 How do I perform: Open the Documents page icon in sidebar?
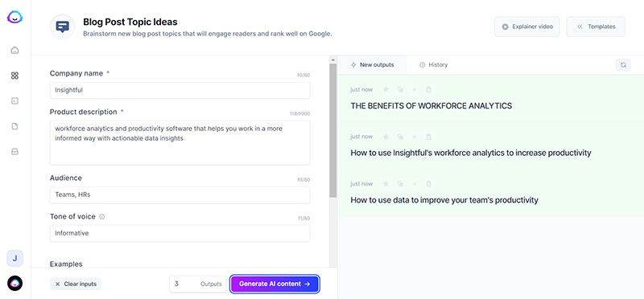(14, 126)
